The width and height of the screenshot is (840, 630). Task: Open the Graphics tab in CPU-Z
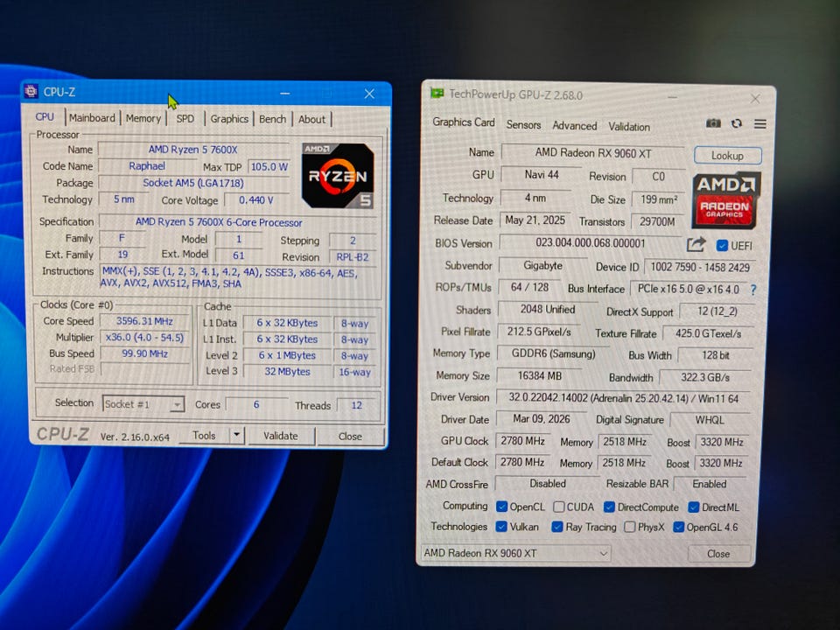pos(229,119)
